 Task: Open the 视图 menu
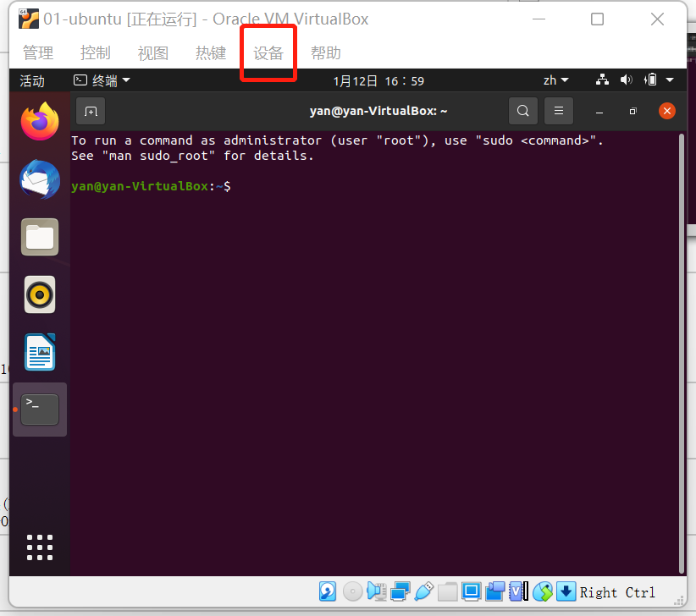(x=153, y=53)
